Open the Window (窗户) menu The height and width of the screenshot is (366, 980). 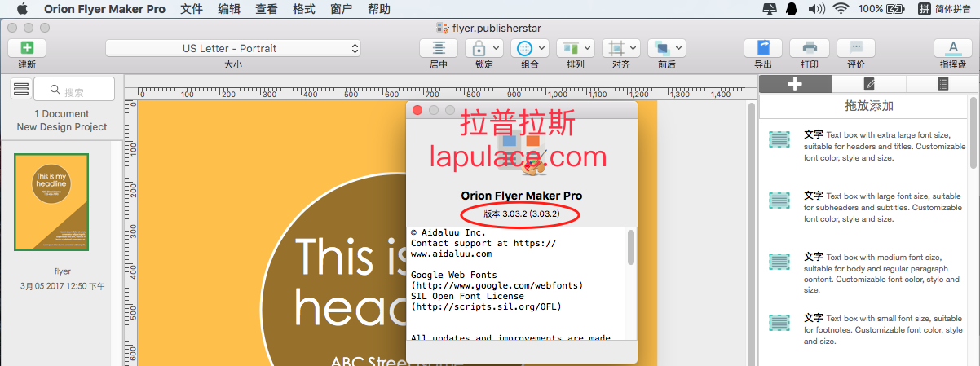pyautogui.click(x=342, y=9)
